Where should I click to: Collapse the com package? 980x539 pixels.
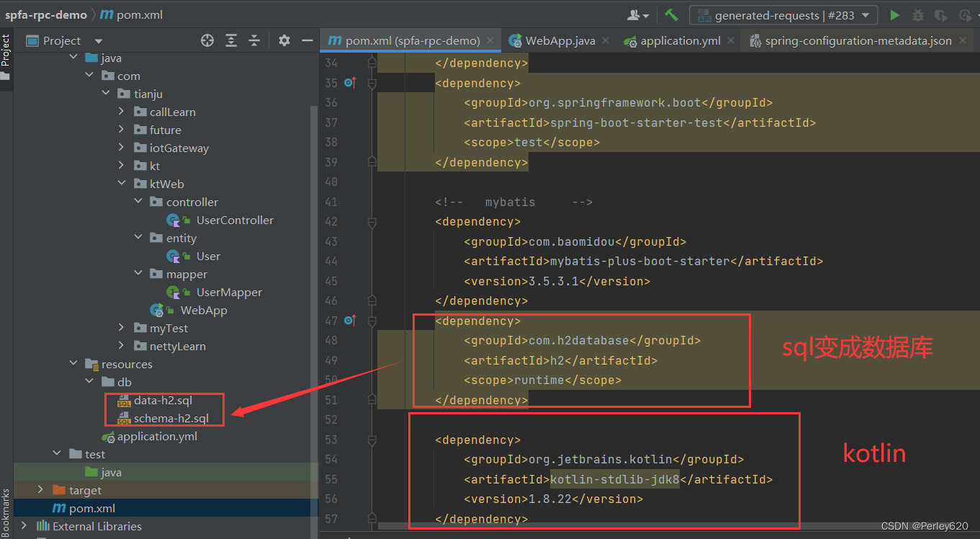pyautogui.click(x=89, y=76)
